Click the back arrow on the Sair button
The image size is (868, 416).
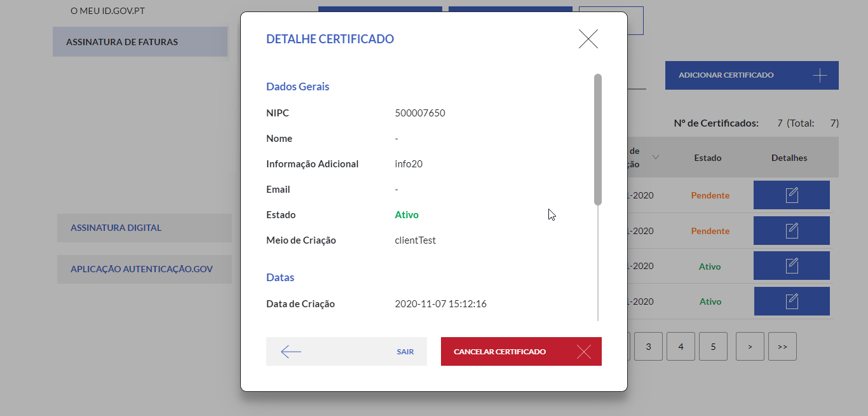(x=291, y=352)
